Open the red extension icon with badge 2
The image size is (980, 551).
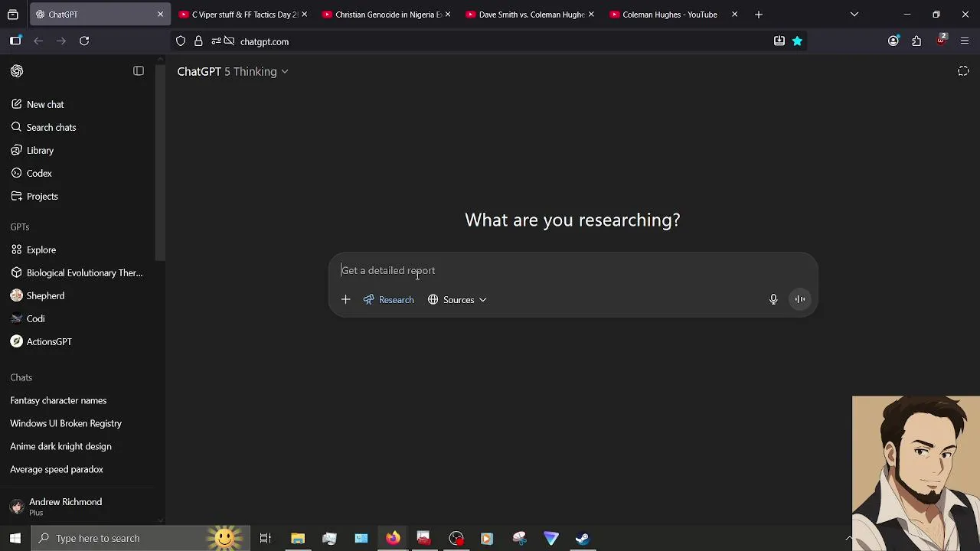[941, 41]
